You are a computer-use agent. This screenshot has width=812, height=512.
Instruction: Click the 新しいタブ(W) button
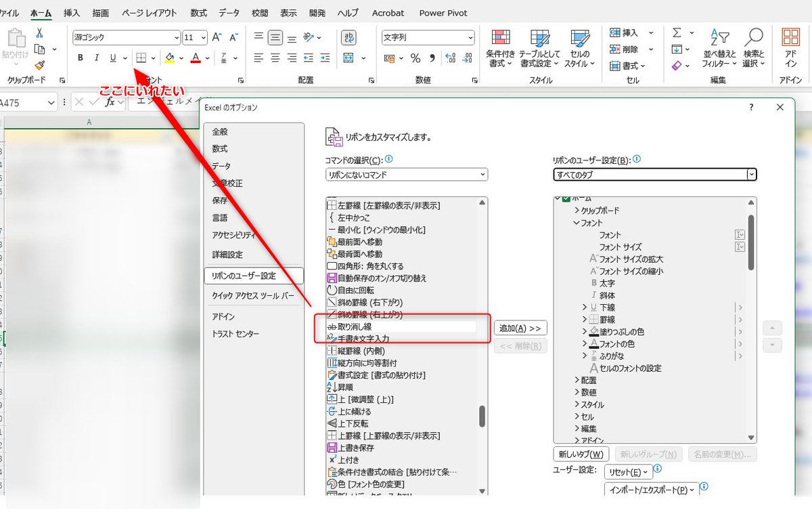click(581, 454)
